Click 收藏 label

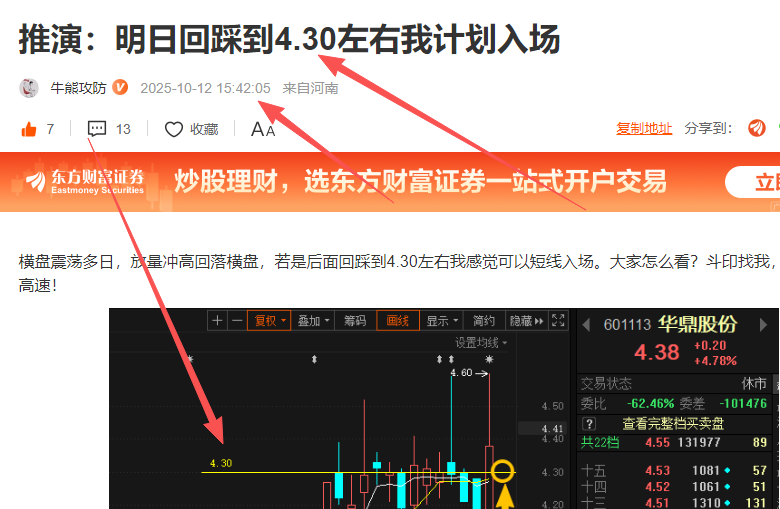204,129
